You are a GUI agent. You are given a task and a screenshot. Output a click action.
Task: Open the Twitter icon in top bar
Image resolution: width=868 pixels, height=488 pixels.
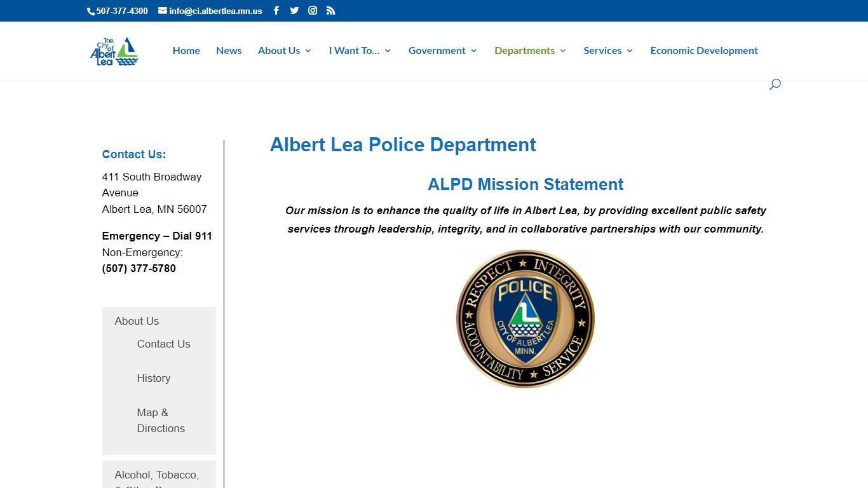(294, 10)
